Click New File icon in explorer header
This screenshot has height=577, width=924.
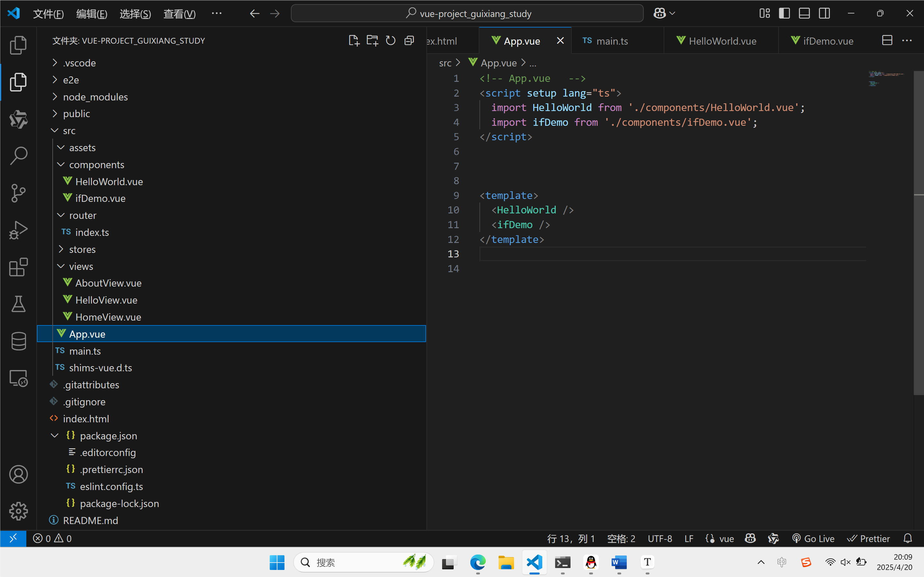pyautogui.click(x=354, y=40)
